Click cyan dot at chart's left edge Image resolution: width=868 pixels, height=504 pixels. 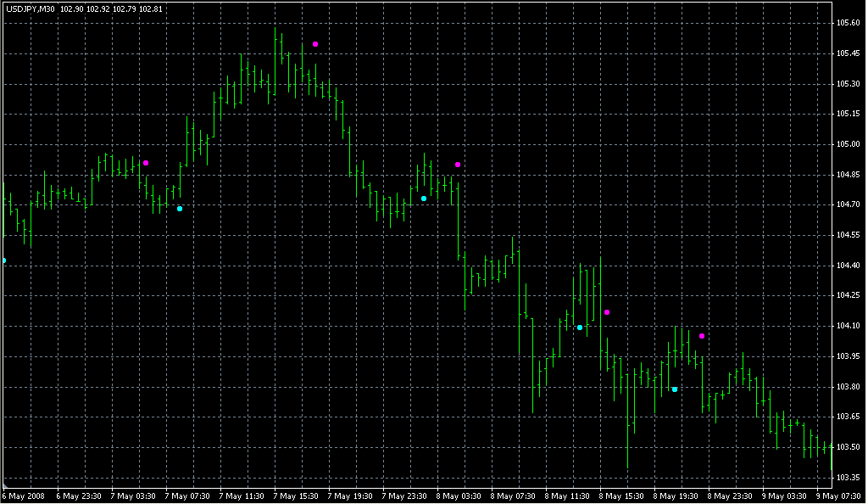click(x=3, y=260)
